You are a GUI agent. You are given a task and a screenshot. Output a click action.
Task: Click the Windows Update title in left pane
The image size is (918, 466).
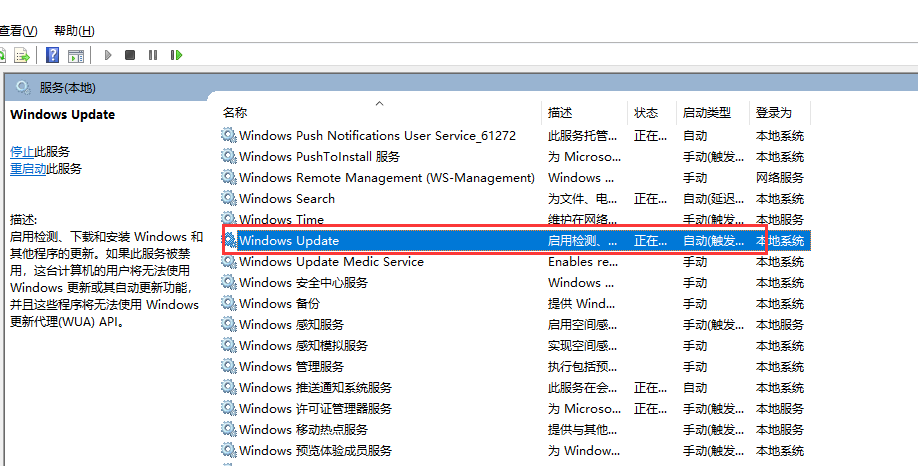tap(63, 115)
